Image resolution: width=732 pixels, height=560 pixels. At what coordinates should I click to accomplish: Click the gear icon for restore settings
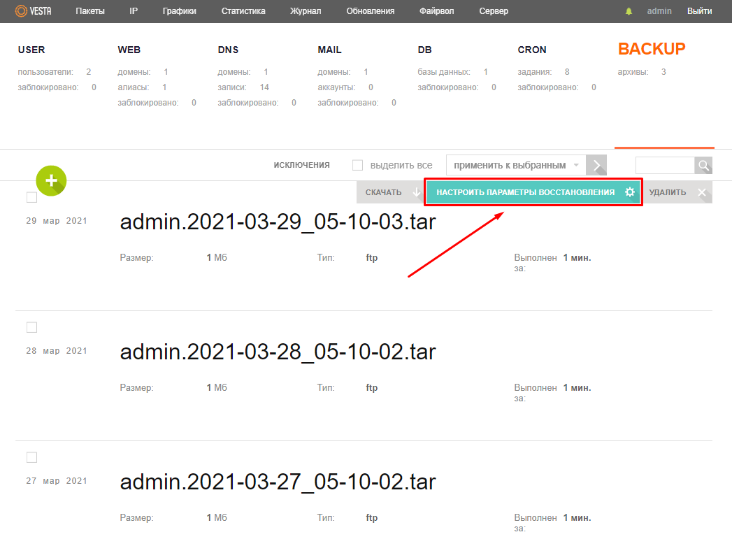(630, 192)
